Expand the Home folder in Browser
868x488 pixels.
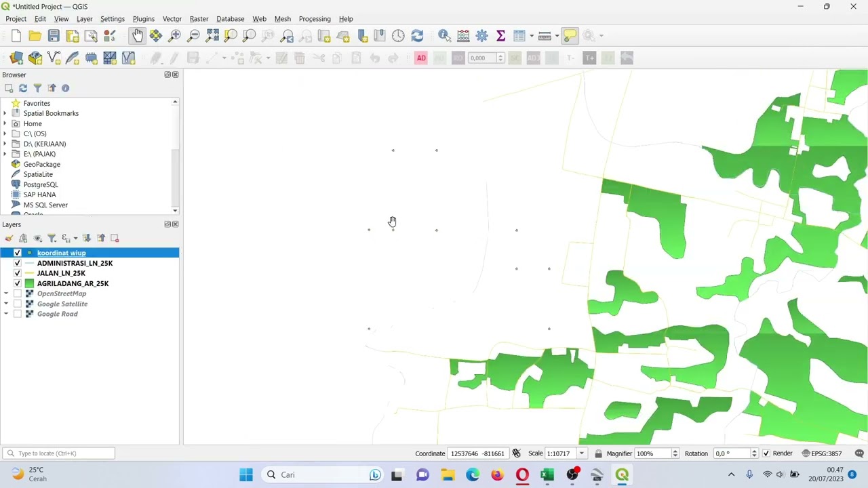[x=5, y=123]
